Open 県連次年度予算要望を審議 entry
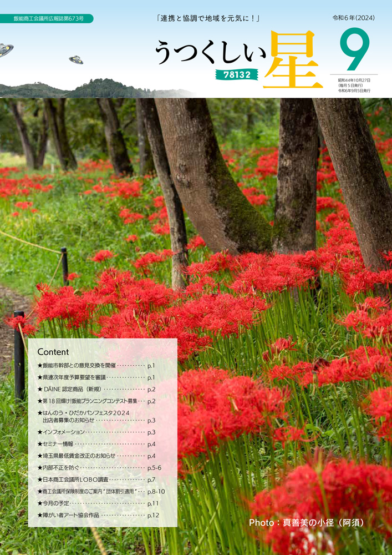This screenshot has width=392, height=555. (96, 377)
